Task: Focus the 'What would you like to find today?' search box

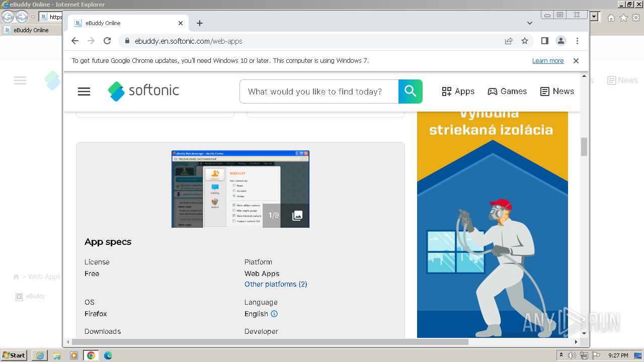Action: (319, 92)
